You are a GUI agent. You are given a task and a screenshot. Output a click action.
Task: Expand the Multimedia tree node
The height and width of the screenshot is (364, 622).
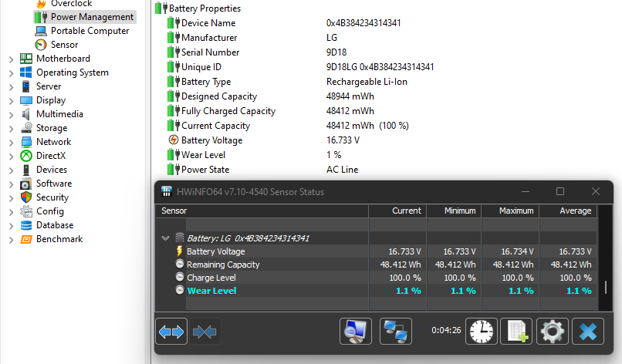[x=11, y=115]
